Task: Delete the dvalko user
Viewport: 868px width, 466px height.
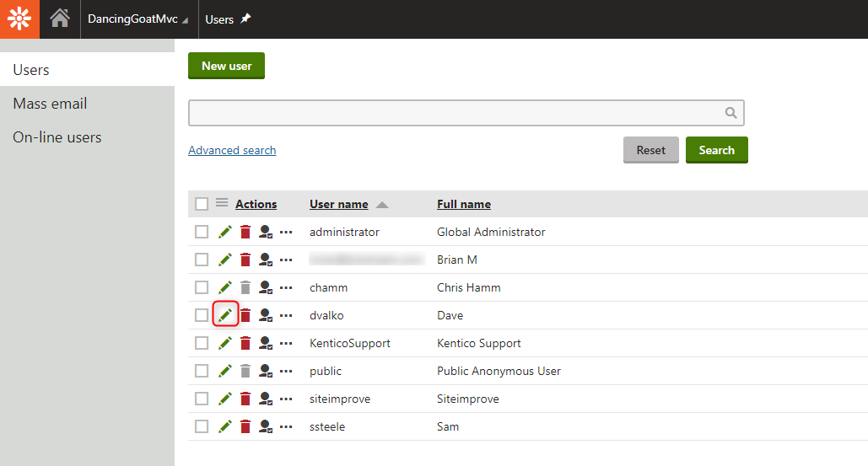Action: click(245, 315)
